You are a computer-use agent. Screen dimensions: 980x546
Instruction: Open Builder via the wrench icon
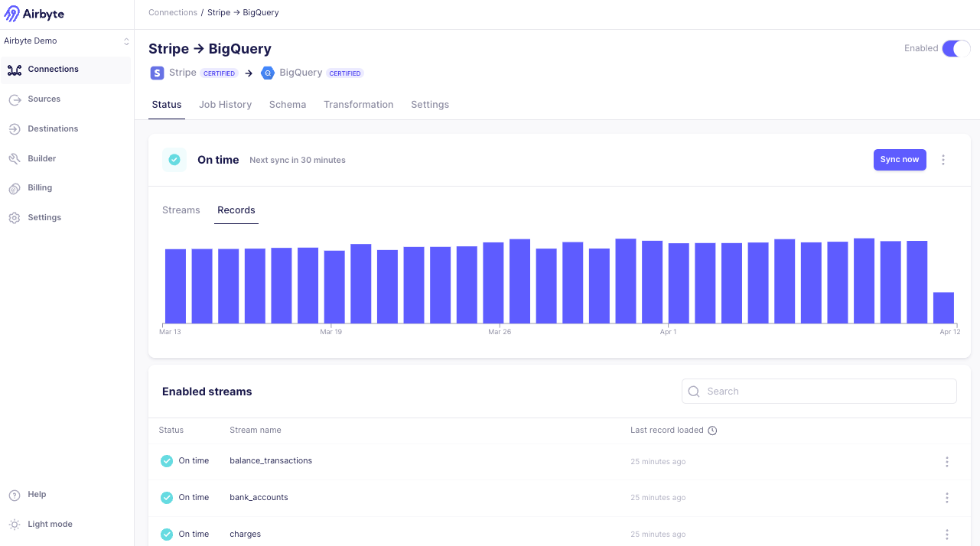click(14, 159)
